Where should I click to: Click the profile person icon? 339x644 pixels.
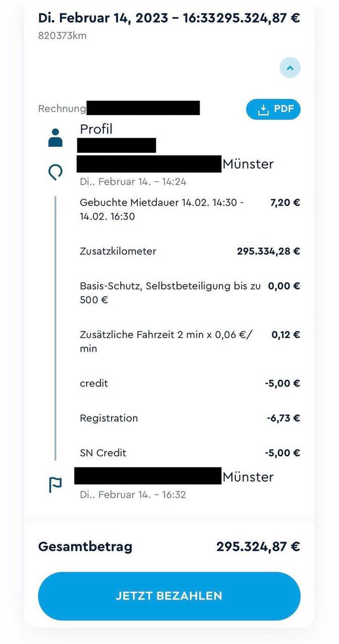[55, 138]
